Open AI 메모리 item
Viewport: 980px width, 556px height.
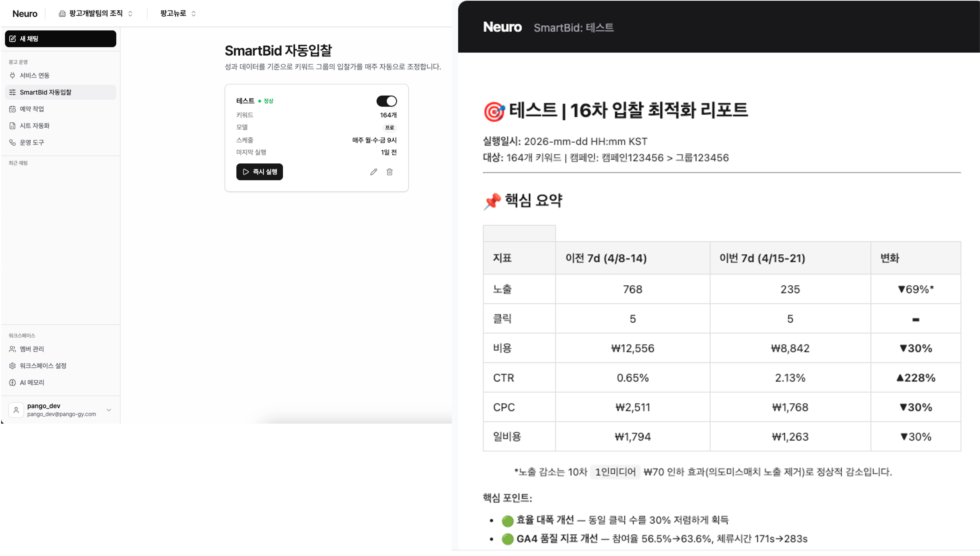point(60,383)
